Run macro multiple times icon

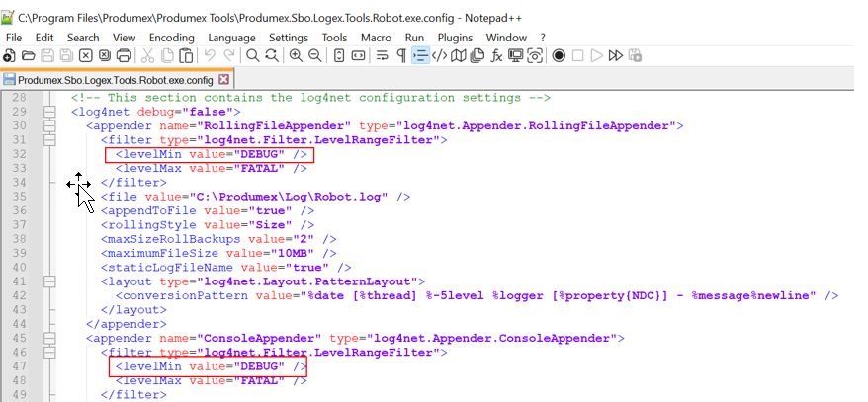(616, 56)
